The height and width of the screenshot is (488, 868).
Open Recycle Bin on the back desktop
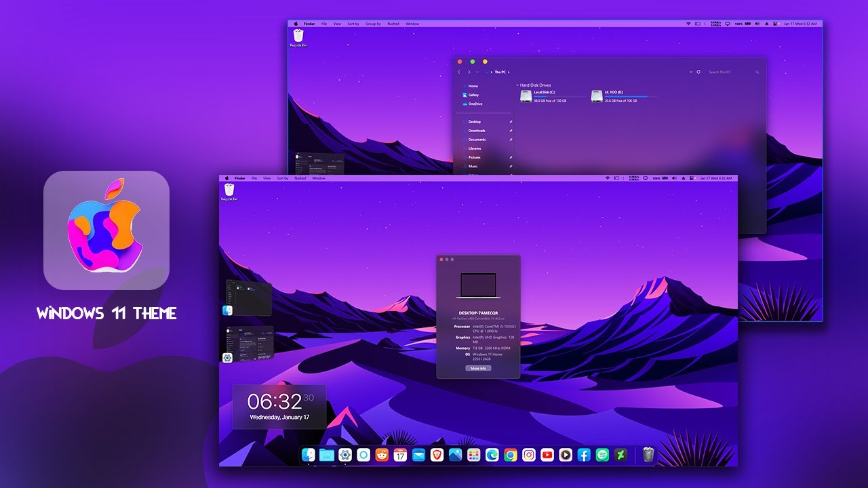tap(298, 38)
